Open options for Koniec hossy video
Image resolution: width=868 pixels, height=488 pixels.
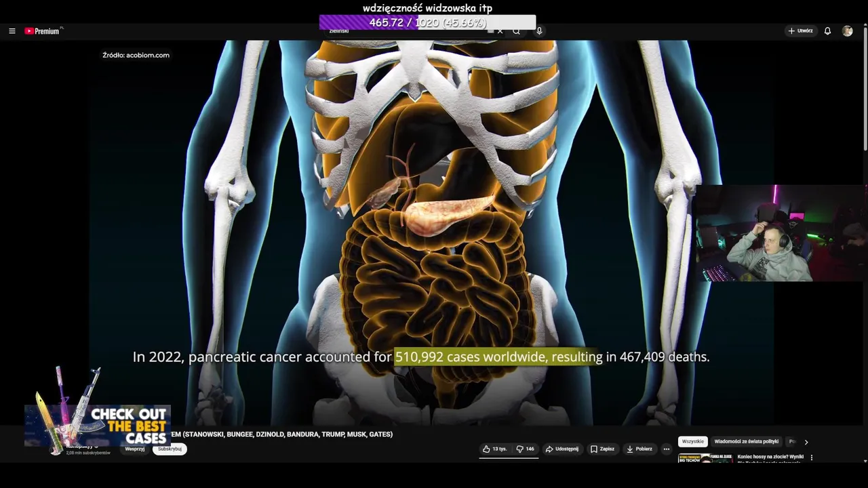click(x=812, y=457)
